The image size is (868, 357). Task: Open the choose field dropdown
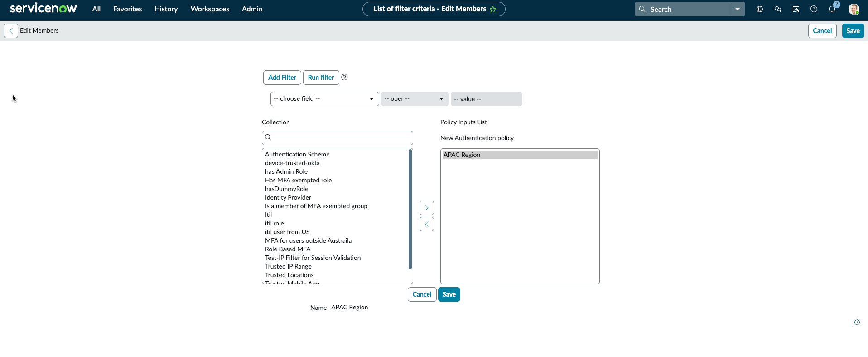pyautogui.click(x=325, y=99)
